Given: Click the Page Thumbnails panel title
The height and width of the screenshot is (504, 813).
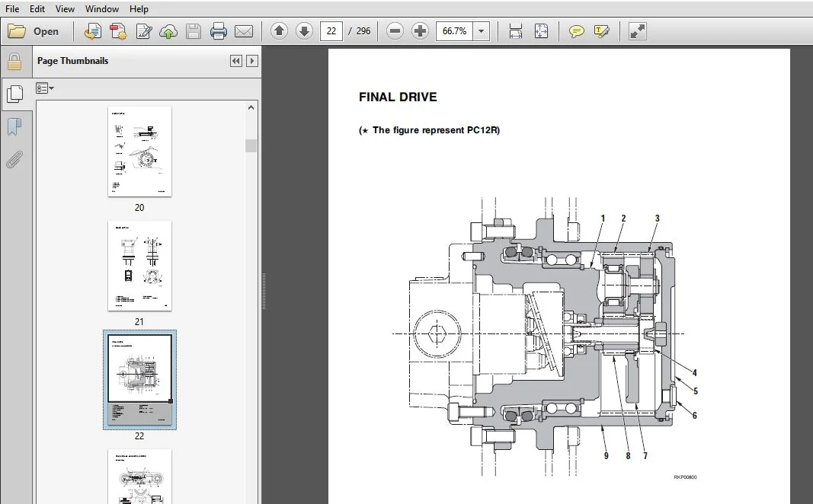Looking at the screenshot, I should click(x=72, y=61).
